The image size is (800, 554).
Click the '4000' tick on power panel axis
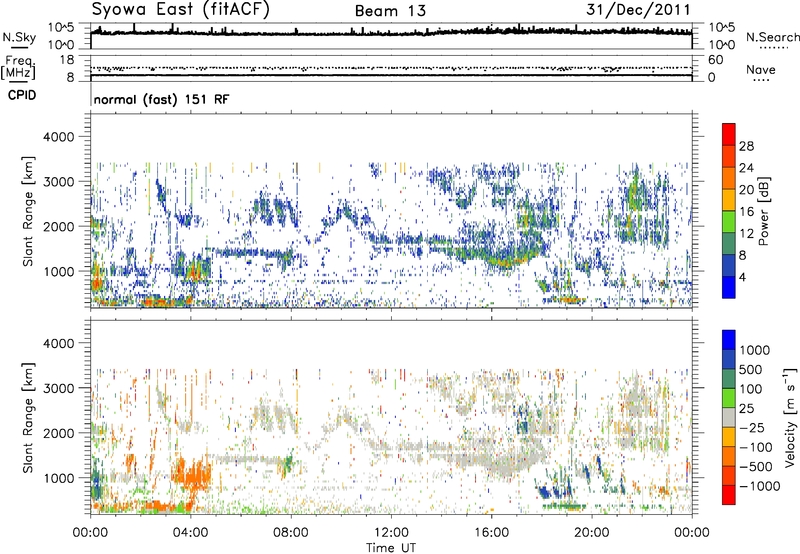click(x=61, y=137)
